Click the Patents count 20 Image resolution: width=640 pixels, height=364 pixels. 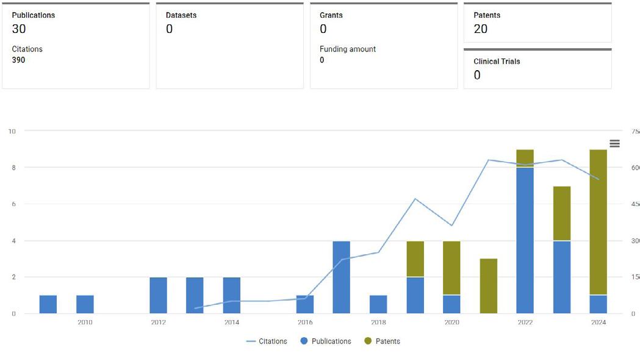point(480,29)
